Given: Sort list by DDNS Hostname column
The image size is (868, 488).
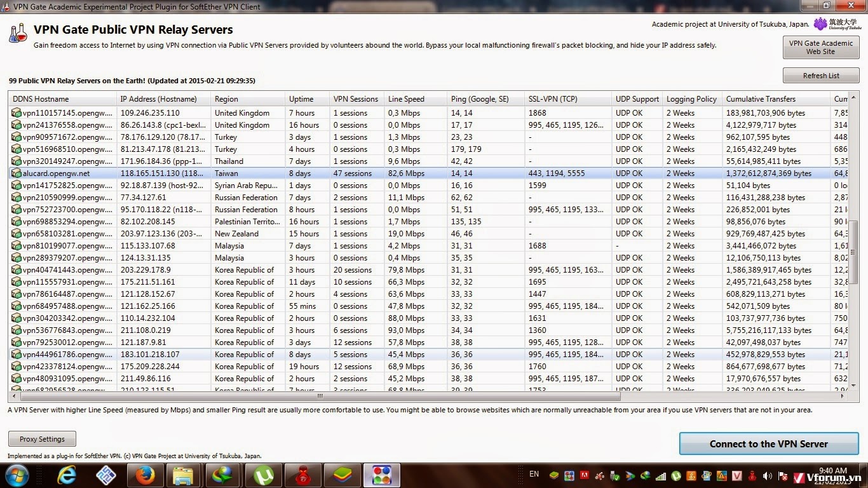Looking at the screenshot, I should [x=62, y=99].
